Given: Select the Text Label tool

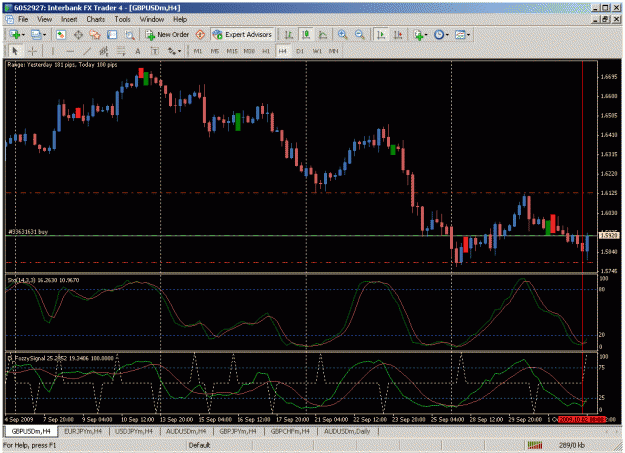Looking at the screenshot, I should [x=155, y=51].
